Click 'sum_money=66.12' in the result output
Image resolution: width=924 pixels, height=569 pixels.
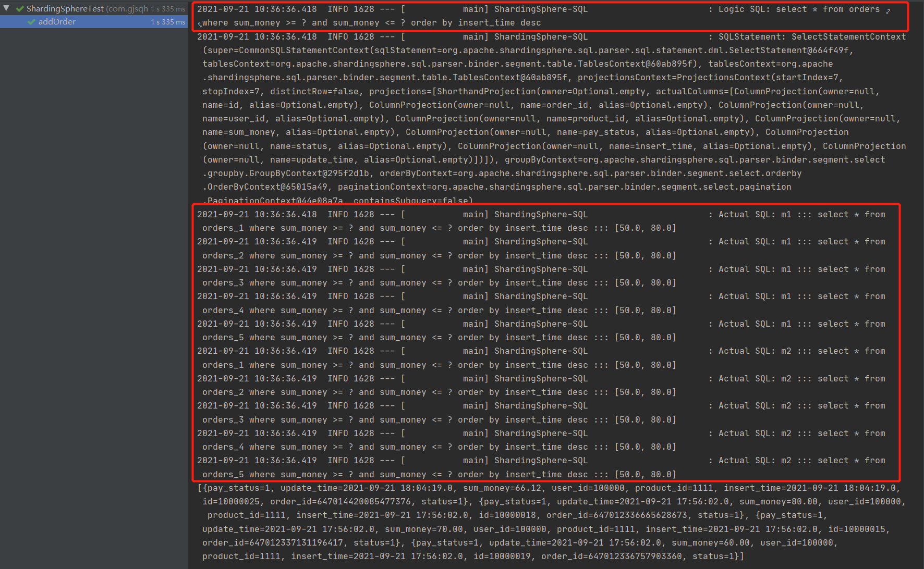click(x=502, y=488)
